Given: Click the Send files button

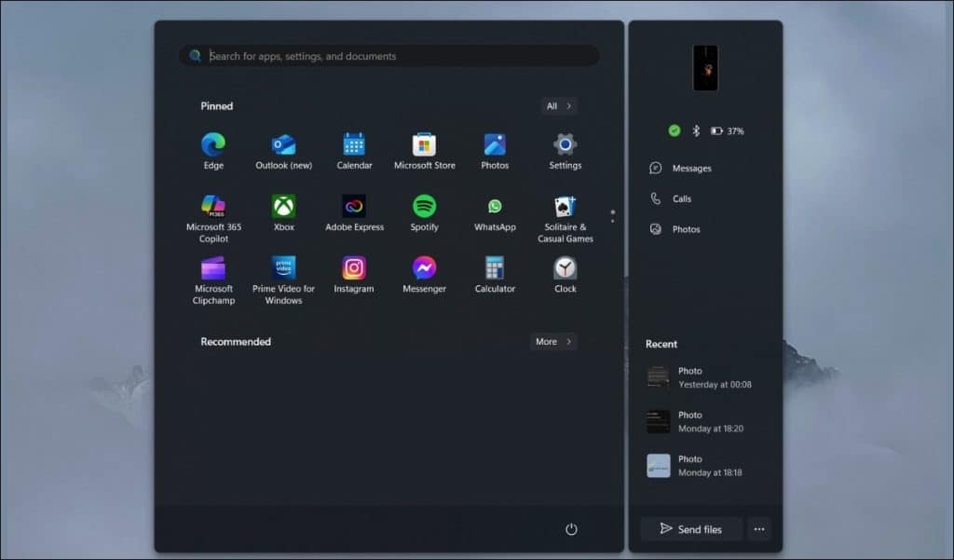Looking at the screenshot, I should (690, 528).
